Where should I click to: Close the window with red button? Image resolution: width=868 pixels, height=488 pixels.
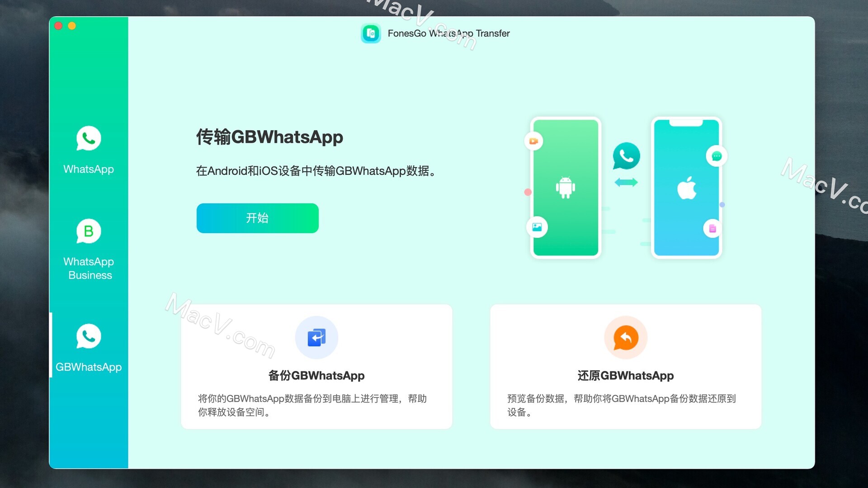[58, 26]
